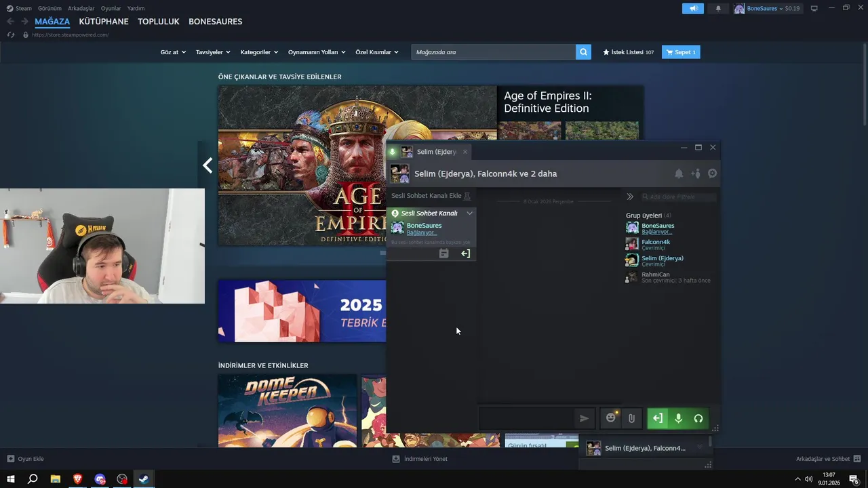
Task: Open Windows action center notifications
Action: pos(854,479)
